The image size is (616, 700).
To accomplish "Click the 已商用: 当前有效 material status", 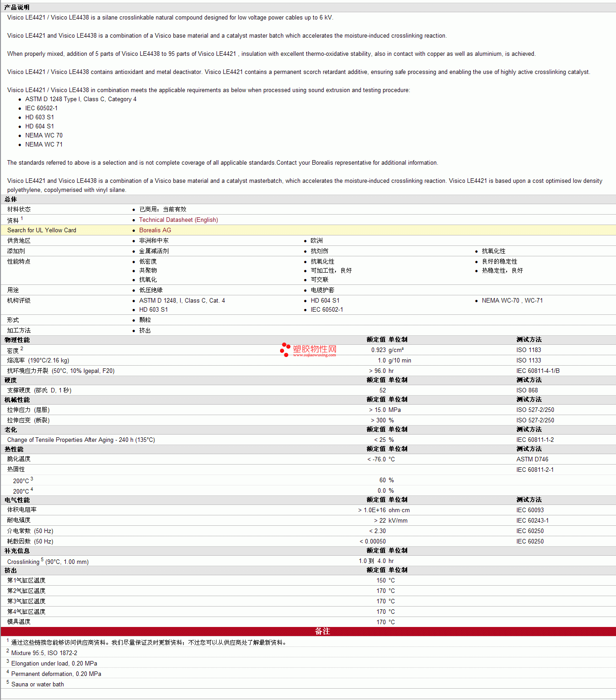I will click(163, 209).
